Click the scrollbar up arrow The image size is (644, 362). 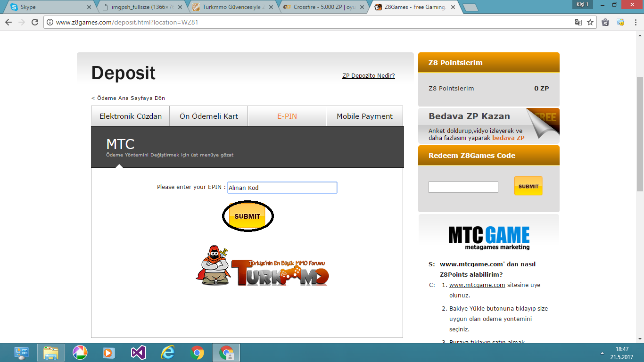point(640,35)
